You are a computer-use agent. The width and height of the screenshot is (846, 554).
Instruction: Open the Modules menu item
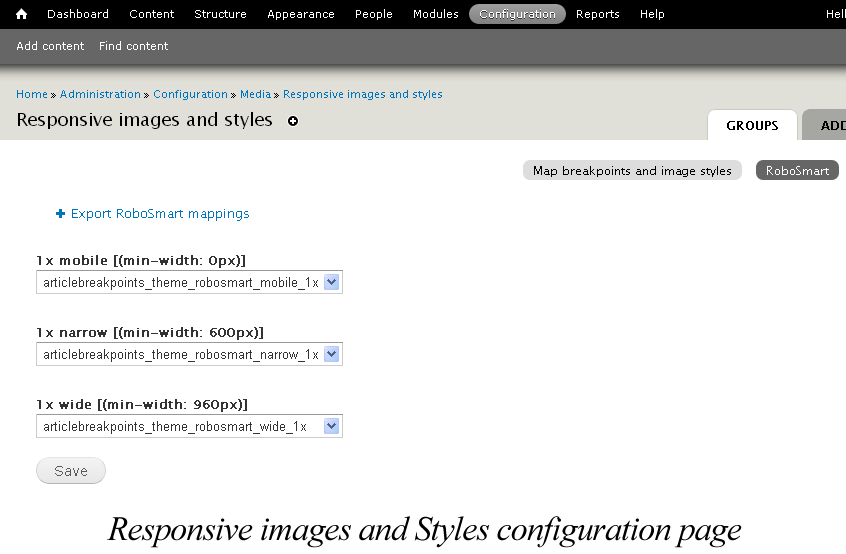[x=435, y=14]
